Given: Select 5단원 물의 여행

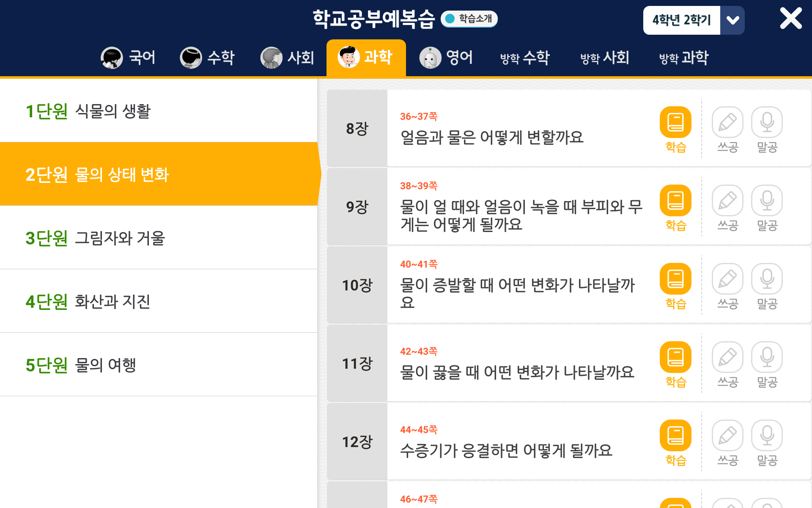Looking at the screenshot, I should [159, 364].
